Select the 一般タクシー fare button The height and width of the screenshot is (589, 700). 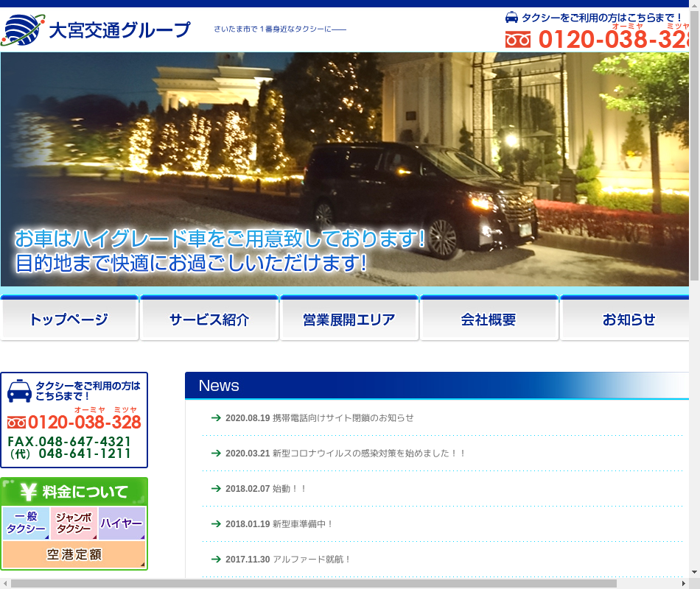[x=26, y=523]
